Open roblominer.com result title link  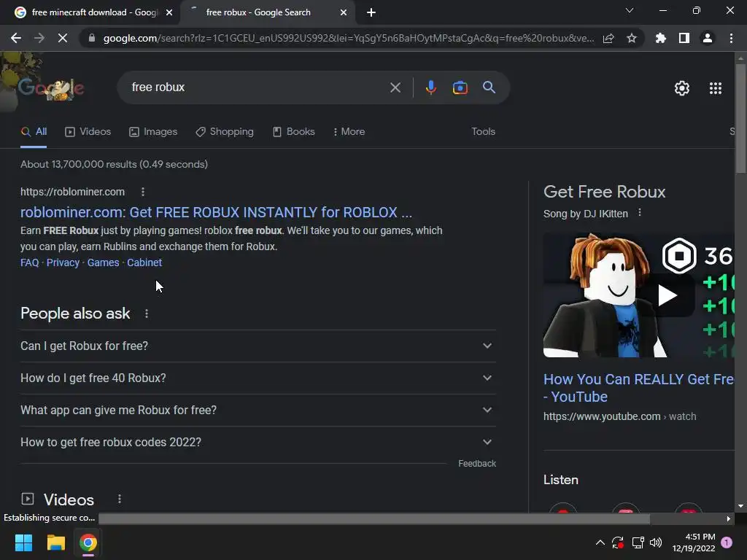pyautogui.click(x=216, y=212)
